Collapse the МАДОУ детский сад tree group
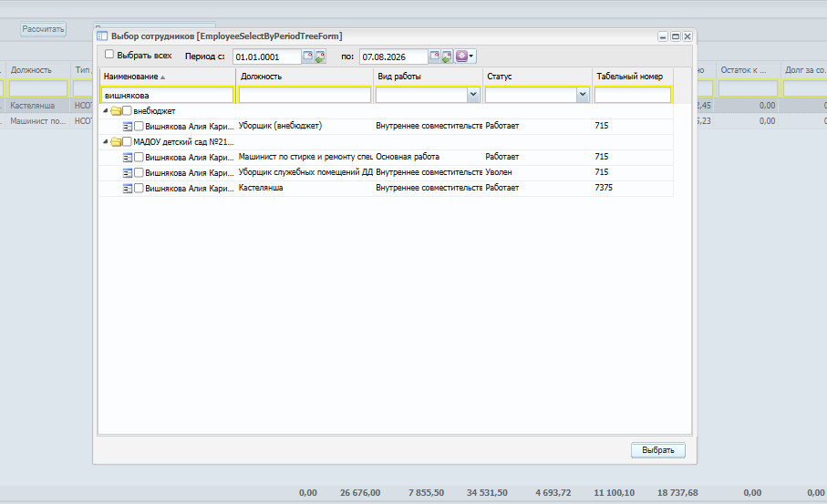Screen dimensions: 827x504 click(x=106, y=142)
